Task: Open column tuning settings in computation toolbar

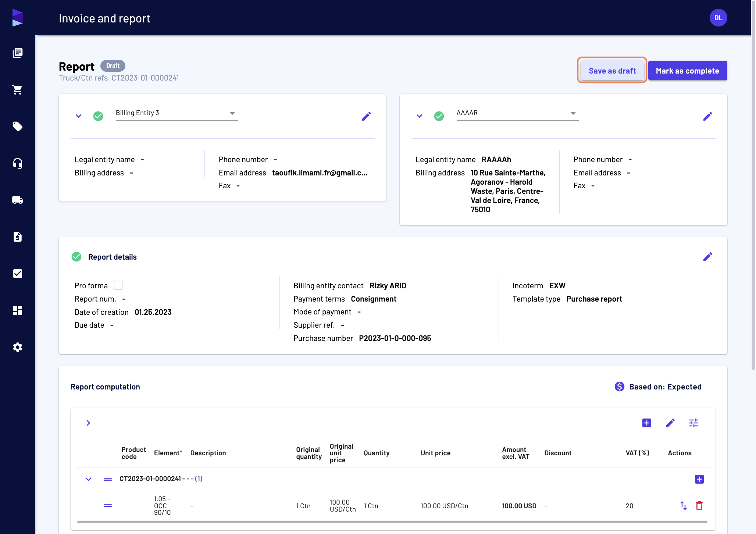Action: pos(694,423)
